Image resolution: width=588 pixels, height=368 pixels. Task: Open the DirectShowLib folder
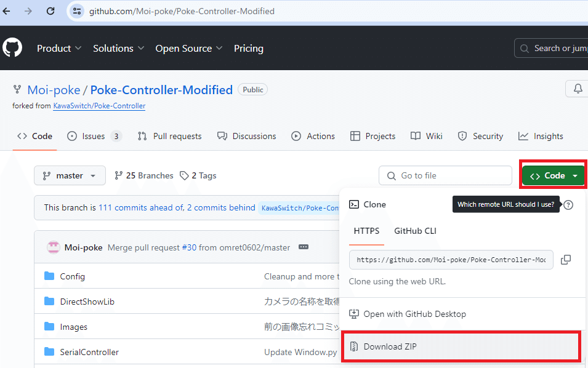pyautogui.click(x=87, y=302)
